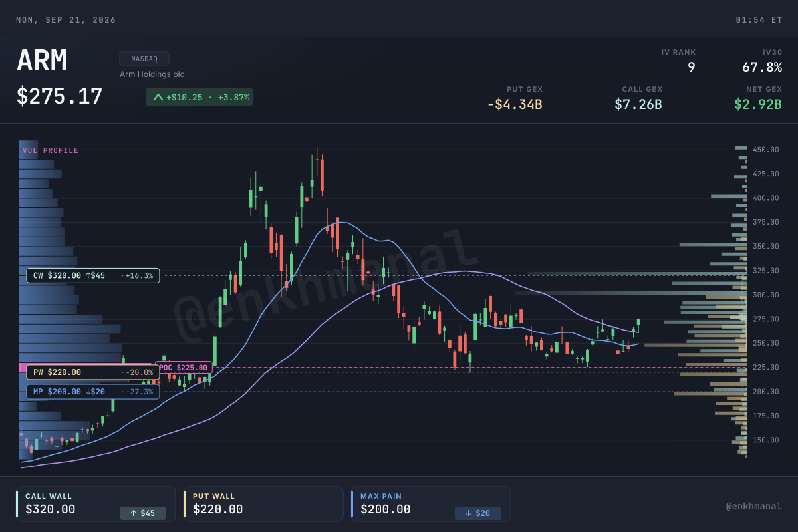Viewport: 798px width, 532px height.
Task: Click the IV30 value 67.8%
Action: tap(762, 67)
